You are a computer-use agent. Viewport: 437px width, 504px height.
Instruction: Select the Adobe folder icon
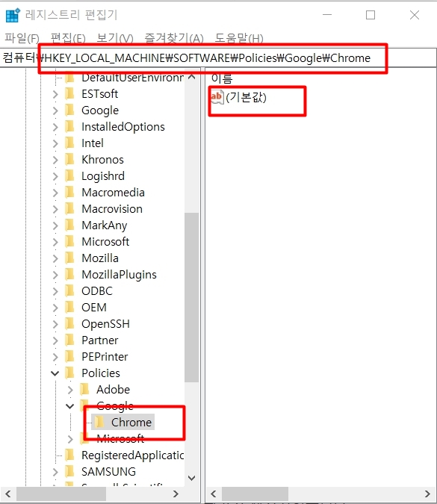84,389
